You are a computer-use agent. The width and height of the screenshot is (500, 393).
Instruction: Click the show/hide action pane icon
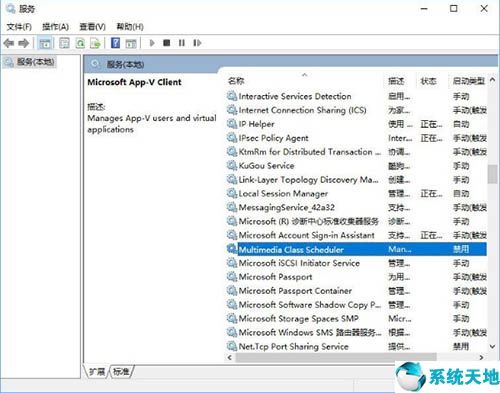131,43
